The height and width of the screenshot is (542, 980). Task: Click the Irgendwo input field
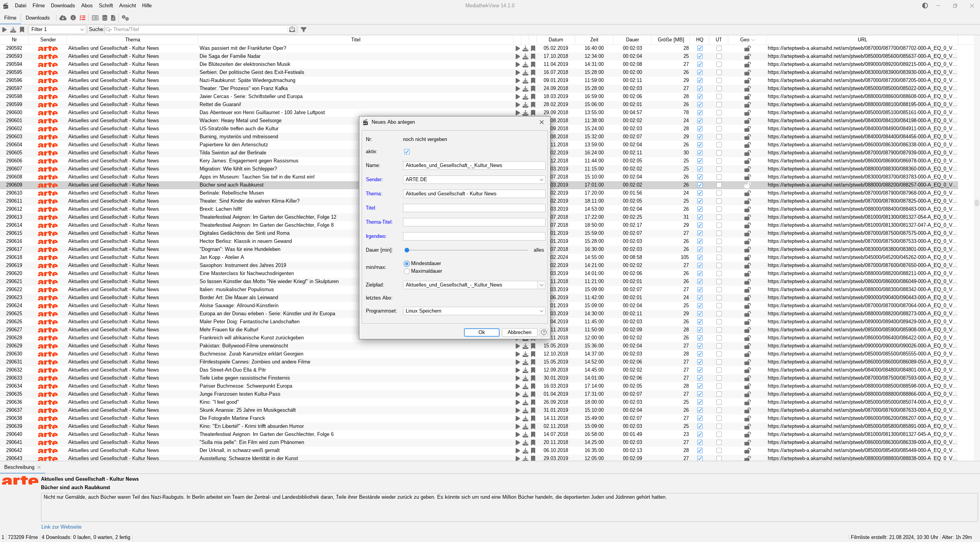point(474,236)
